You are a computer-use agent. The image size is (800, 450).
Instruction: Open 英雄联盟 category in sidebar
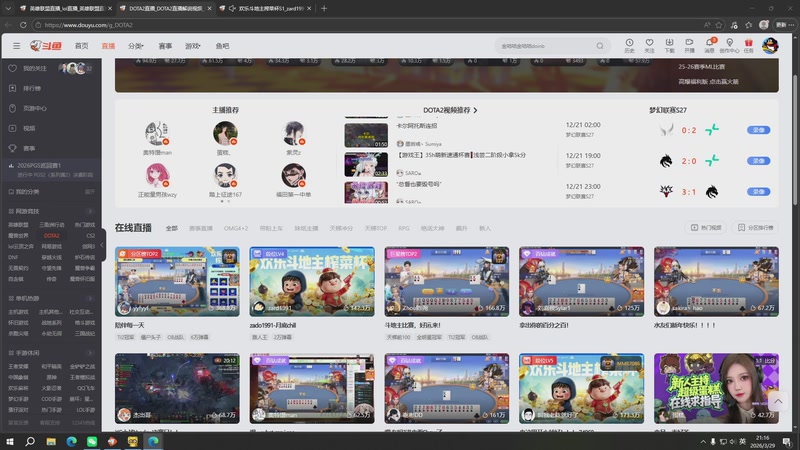point(18,225)
